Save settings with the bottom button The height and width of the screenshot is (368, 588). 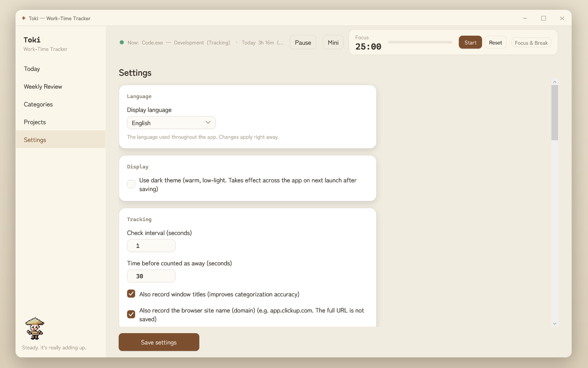[x=159, y=342]
